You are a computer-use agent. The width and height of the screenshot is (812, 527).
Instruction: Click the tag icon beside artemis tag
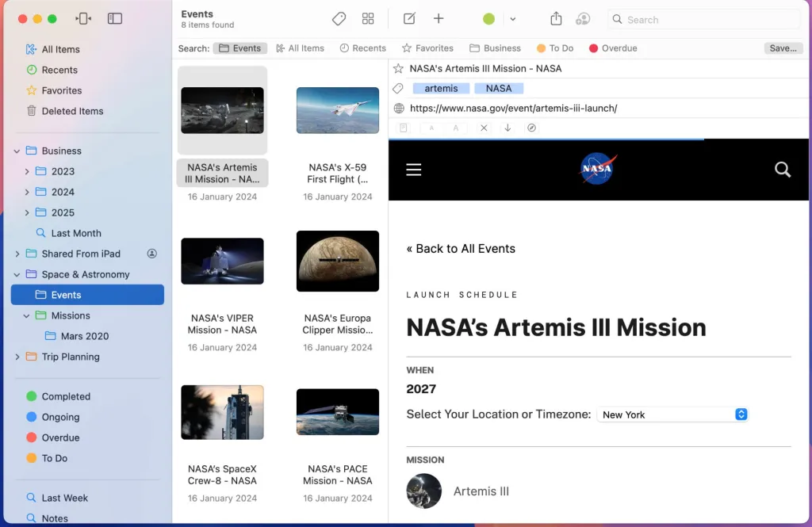[x=398, y=89]
